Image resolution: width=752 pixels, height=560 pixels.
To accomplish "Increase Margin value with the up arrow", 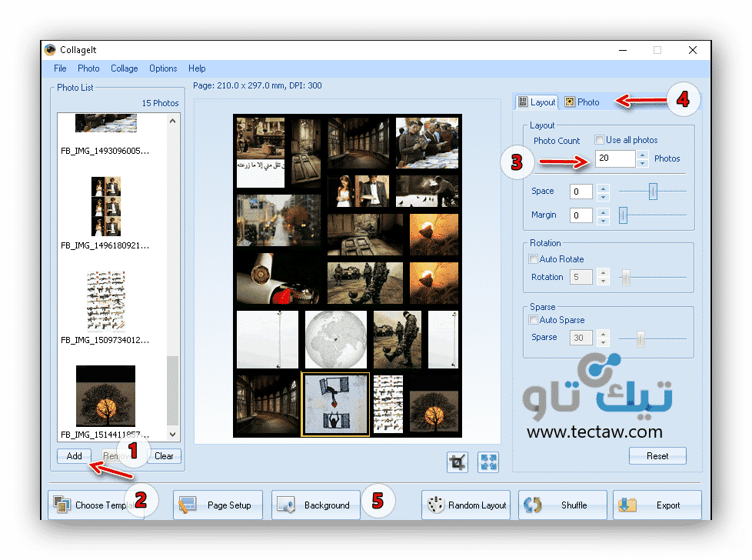I will 604,211.
